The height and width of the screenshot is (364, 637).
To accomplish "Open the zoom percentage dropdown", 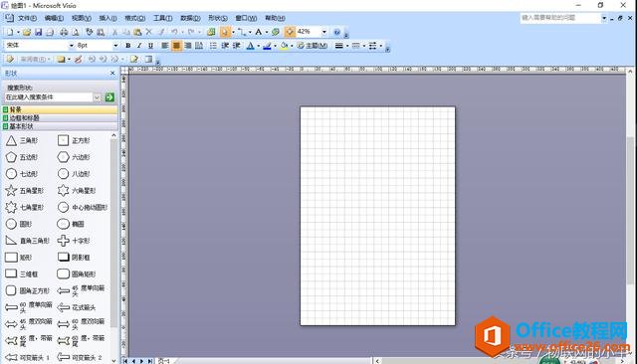I will tap(324, 32).
